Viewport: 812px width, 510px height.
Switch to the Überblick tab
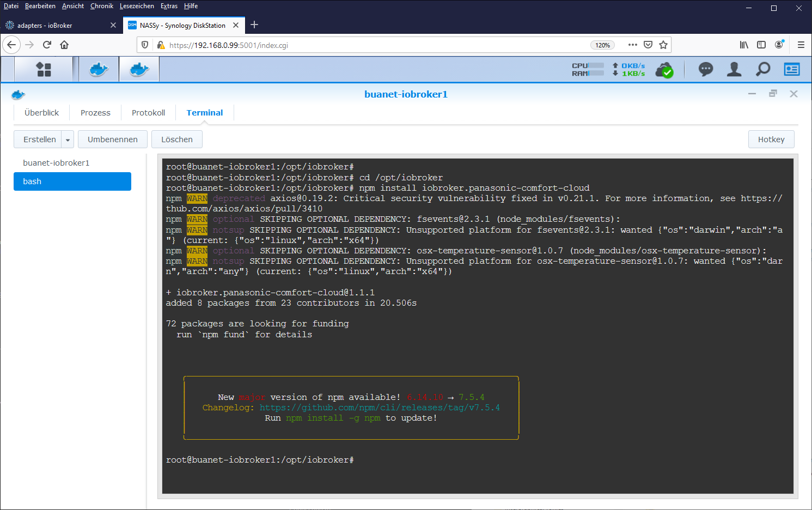point(41,113)
